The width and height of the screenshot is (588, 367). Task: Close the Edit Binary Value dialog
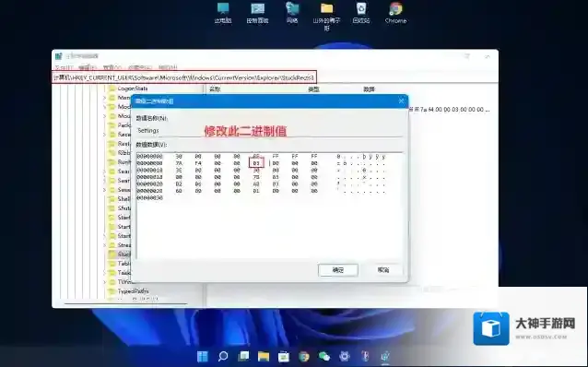[x=401, y=101]
